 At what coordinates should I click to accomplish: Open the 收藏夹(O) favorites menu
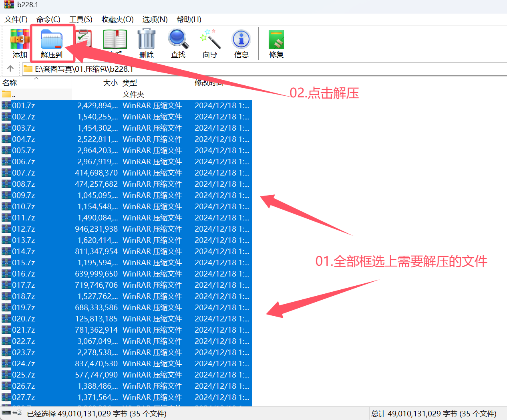pyautogui.click(x=117, y=19)
